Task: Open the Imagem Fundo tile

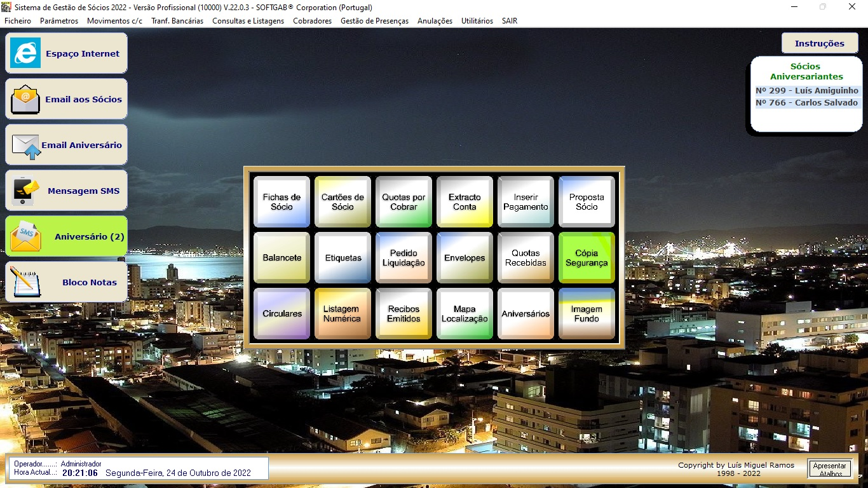Action: 587,314
